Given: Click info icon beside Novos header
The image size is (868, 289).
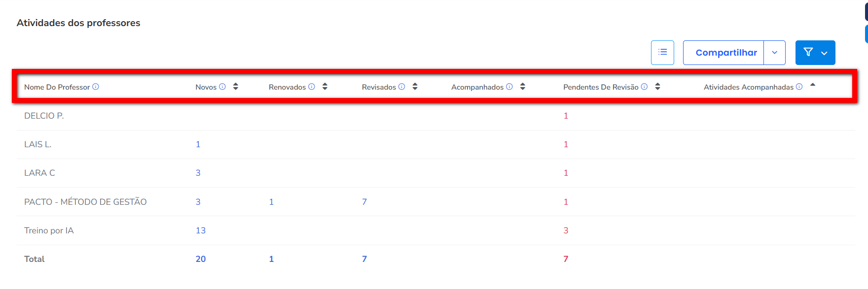Looking at the screenshot, I should pos(222,87).
